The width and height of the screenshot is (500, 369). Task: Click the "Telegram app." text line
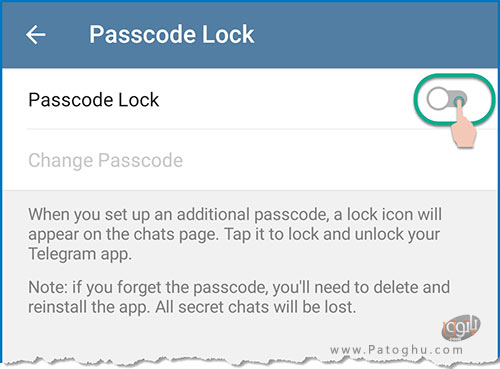[80, 254]
